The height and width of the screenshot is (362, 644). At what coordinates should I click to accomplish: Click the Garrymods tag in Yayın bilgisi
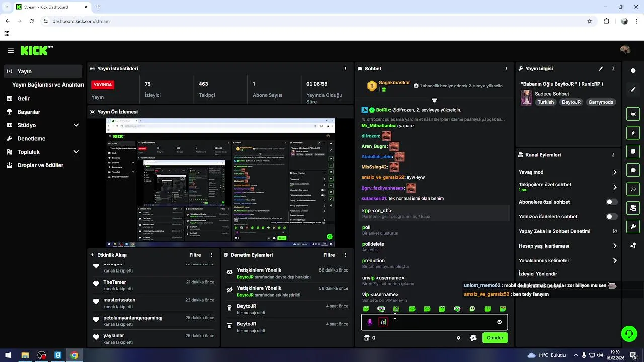pos(601,102)
